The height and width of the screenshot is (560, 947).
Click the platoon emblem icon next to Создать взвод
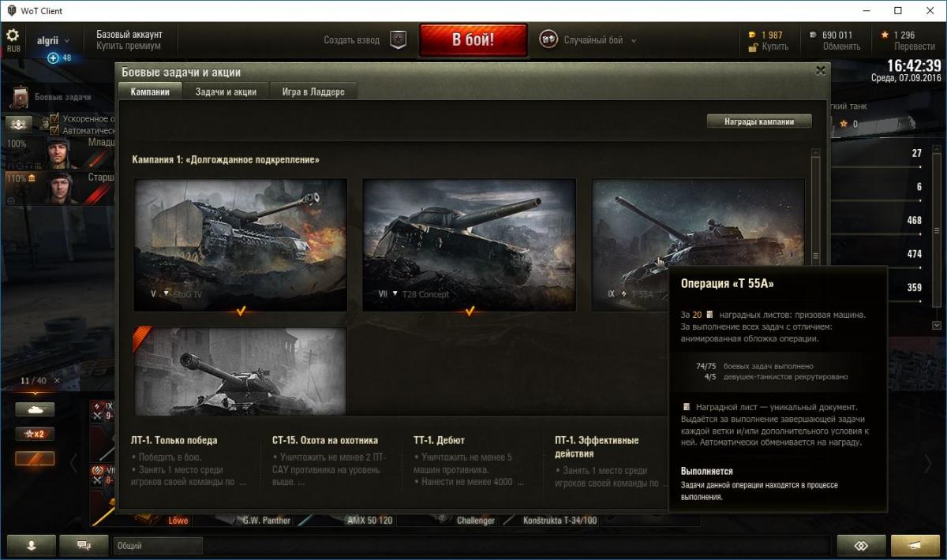tap(399, 40)
